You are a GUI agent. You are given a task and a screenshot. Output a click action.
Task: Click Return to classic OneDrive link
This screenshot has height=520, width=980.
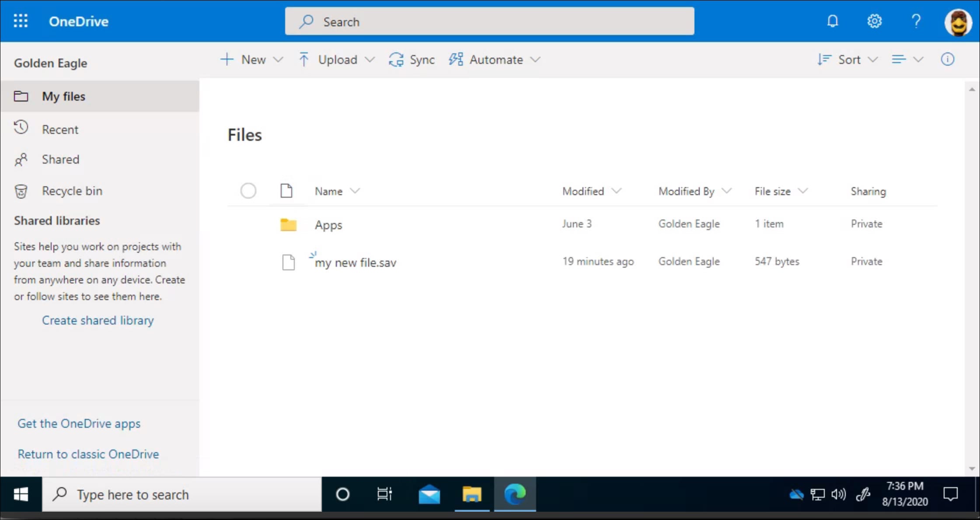point(87,454)
